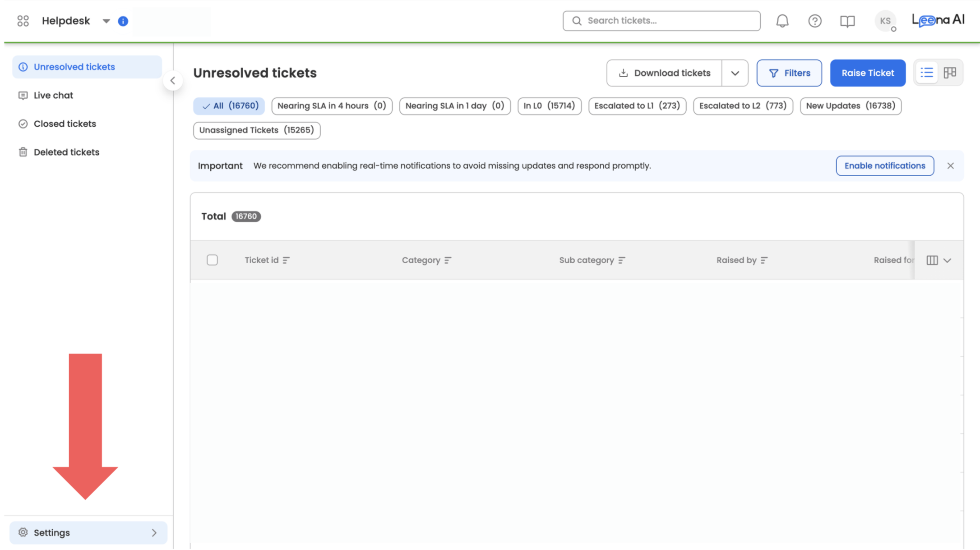Screen dimensions: 980x550
Task: Open the Download tickets dropdown arrow
Action: click(x=735, y=73)
